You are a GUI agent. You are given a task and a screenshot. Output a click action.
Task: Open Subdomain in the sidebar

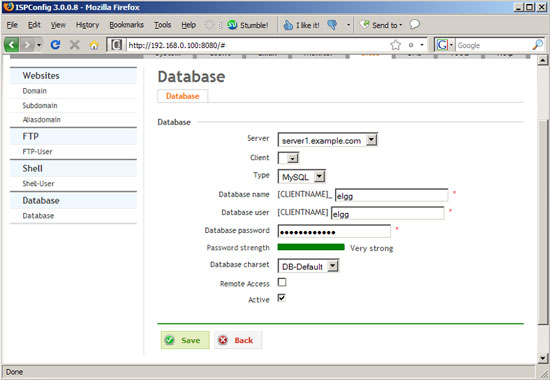point(40,106)
